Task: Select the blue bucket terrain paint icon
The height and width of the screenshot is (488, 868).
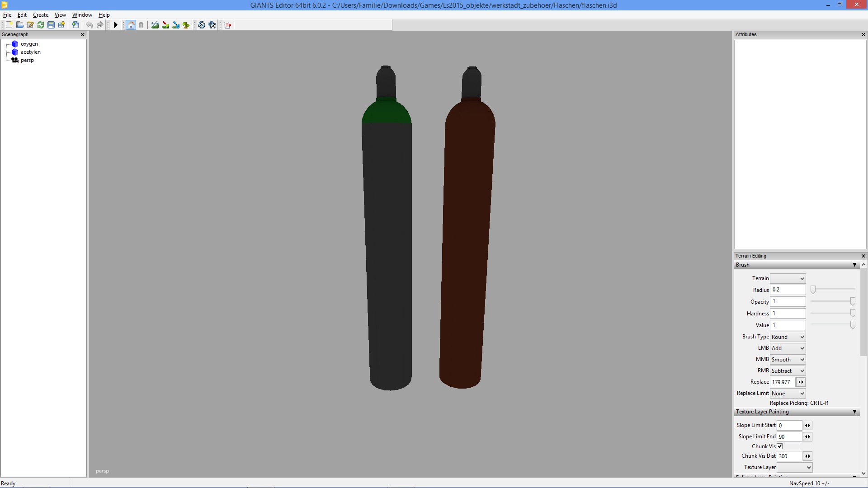Action: point(176,25)
